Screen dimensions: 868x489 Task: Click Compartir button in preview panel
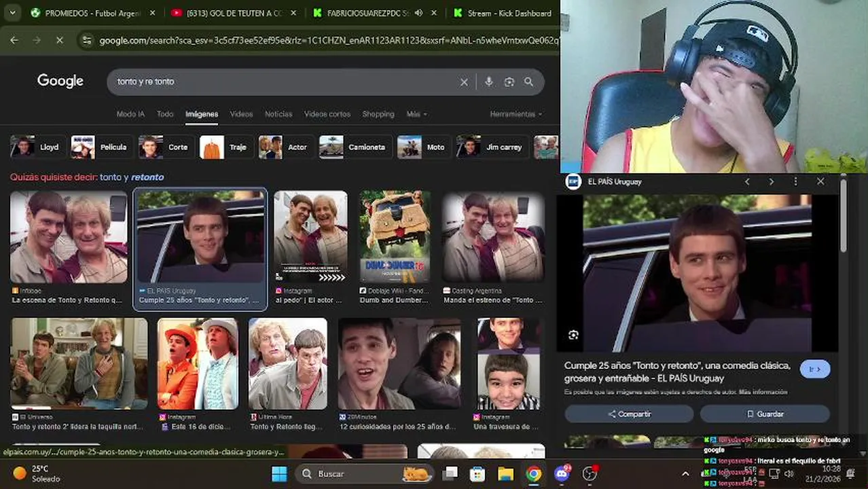tap(629, 414)
